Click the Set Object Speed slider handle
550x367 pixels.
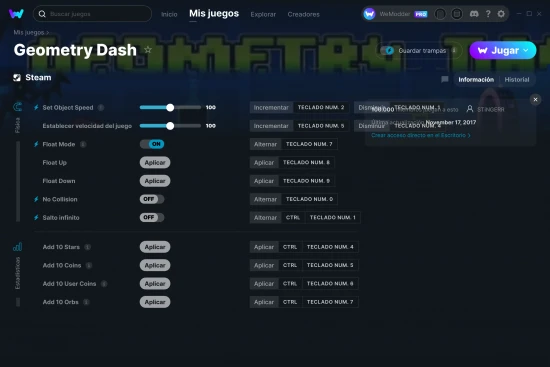170,107
